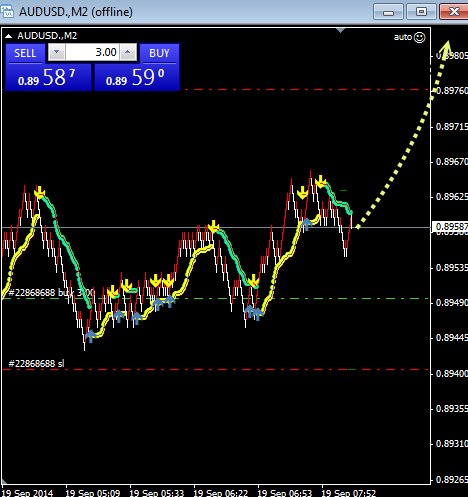The image size is (468, 497).
Task: Click the sell bid price 0.89587 tile
Action: [x=48, y=77]
